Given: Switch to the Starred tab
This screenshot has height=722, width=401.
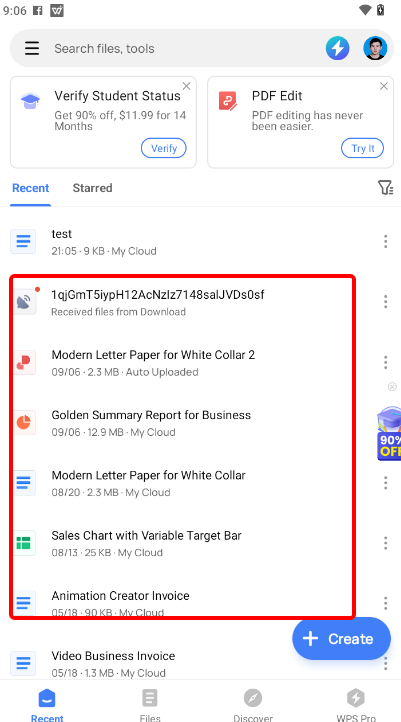Looking at the screenshot, I should (93, 188).
